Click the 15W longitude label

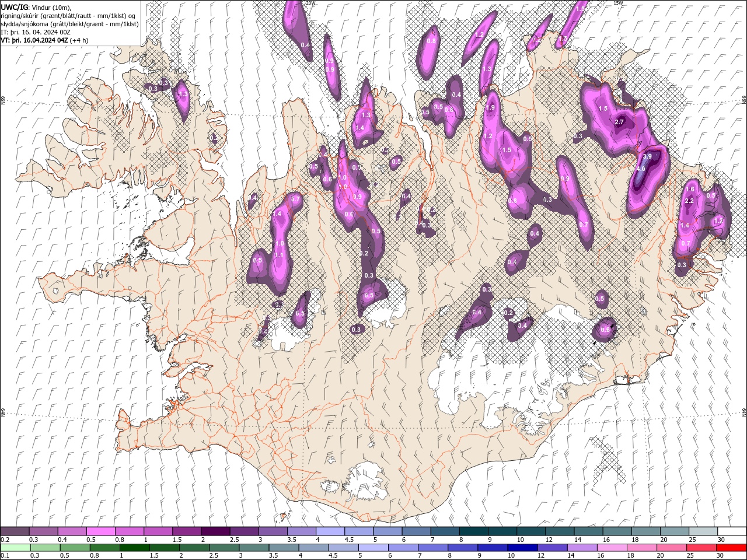618,3
